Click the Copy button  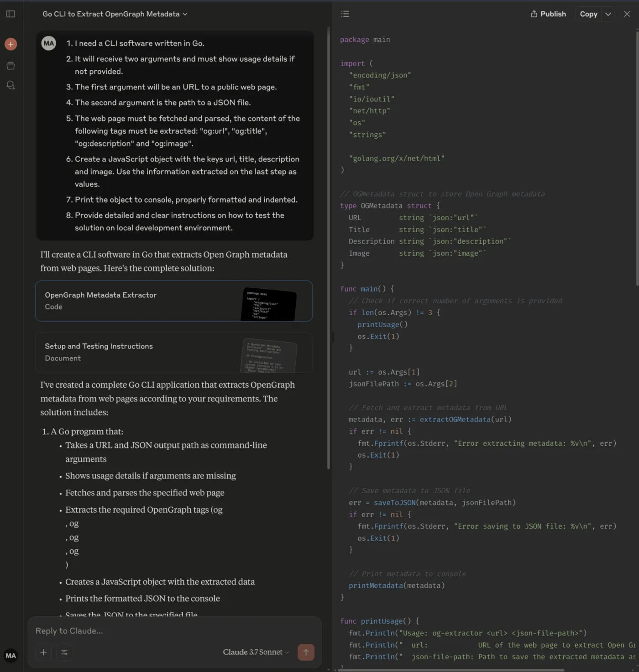click(588, 14)
